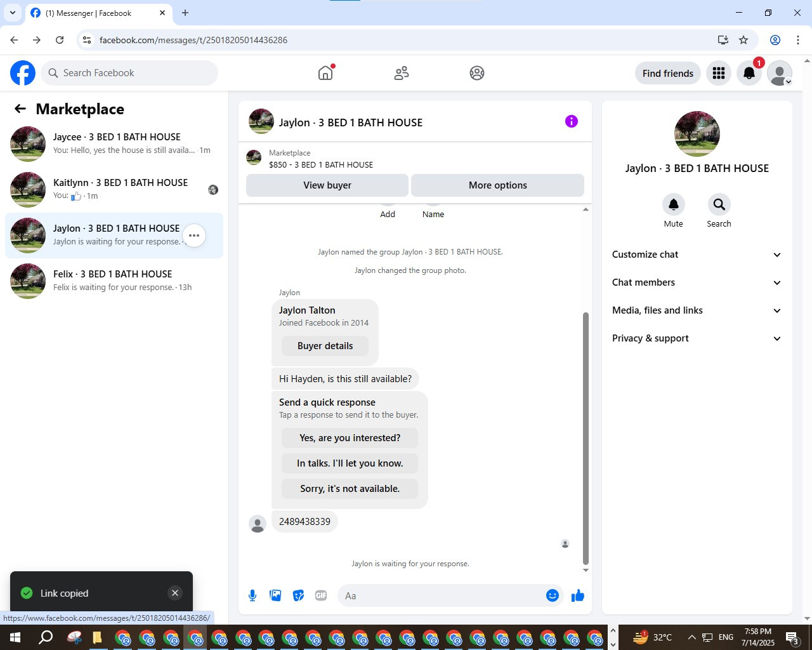Open the Home feed icon
Screen dimensions: 812x650
[x=325, y=73]
